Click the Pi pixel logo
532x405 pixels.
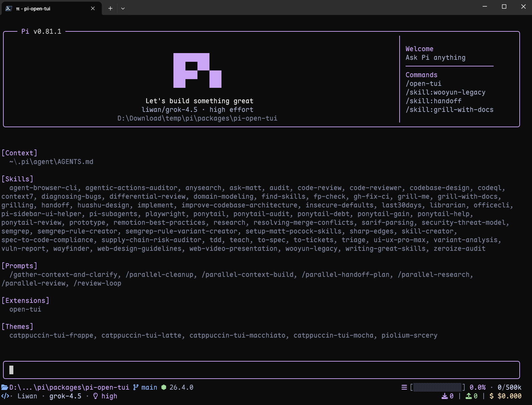tap(197, 70)
